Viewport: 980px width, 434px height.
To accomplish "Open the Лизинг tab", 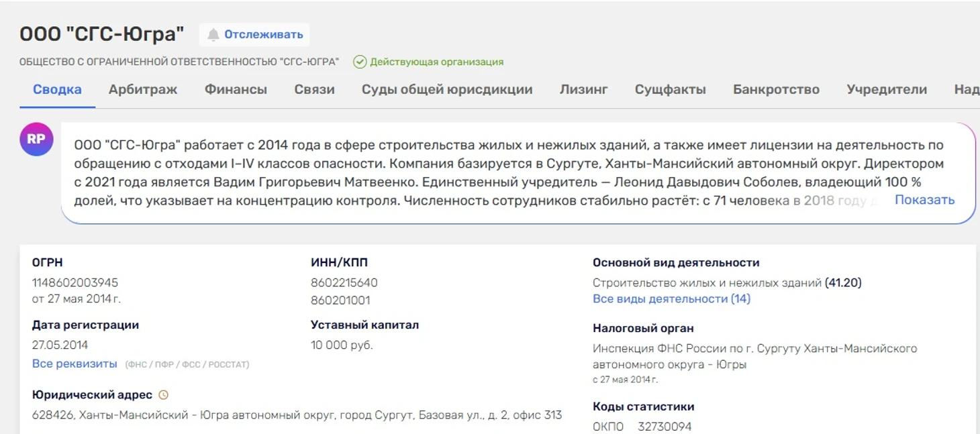I will pyautogui.click(x=584, y=89).
